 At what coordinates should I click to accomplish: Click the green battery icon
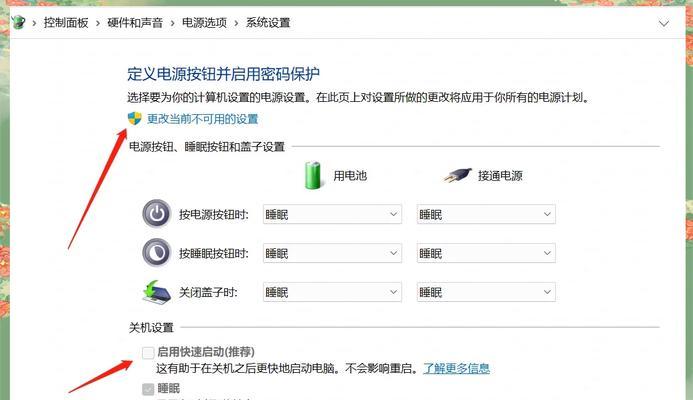[313, 175]
